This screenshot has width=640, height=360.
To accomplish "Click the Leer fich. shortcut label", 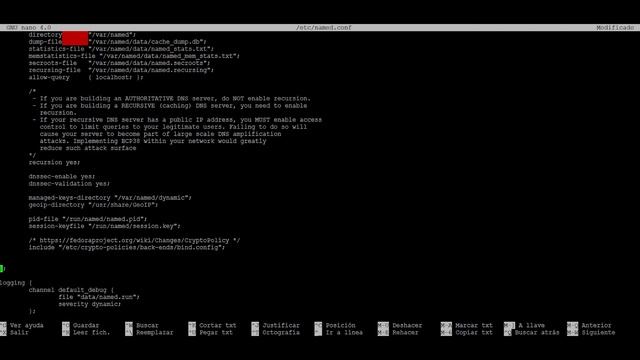I will click(91, 333).
